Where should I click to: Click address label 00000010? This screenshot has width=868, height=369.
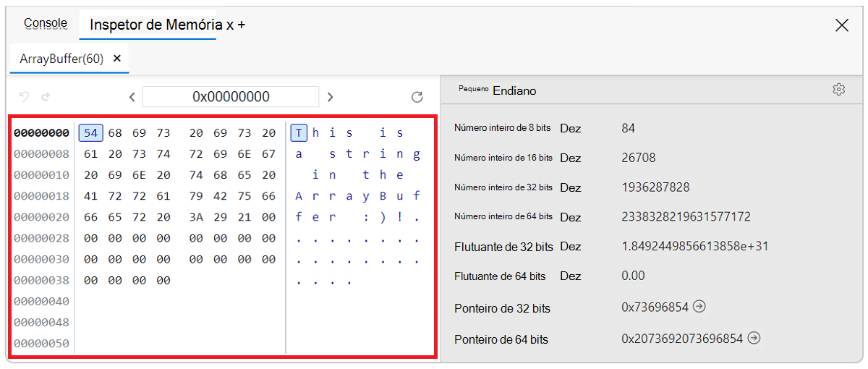click(x=41, y=175)
